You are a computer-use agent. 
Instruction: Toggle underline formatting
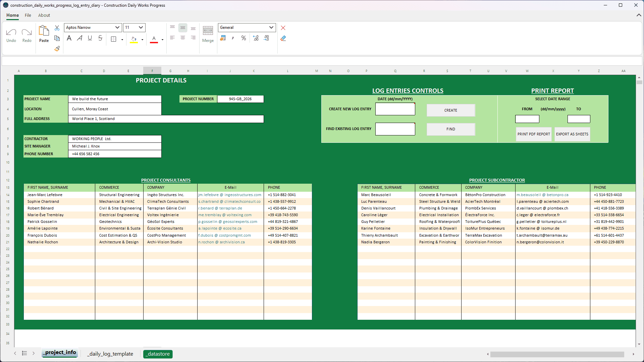[x=90, y=38]
